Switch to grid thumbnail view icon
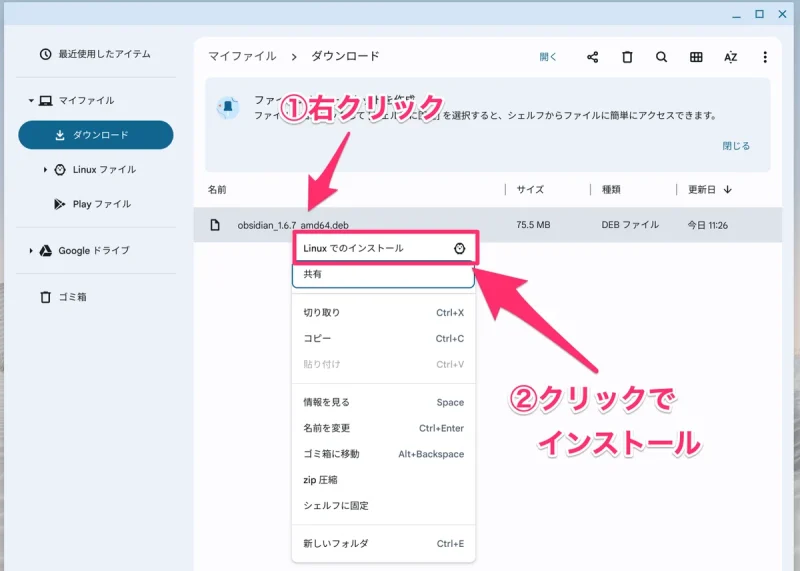The width and height of the screenshot is (800, 571). coord(696,57)
